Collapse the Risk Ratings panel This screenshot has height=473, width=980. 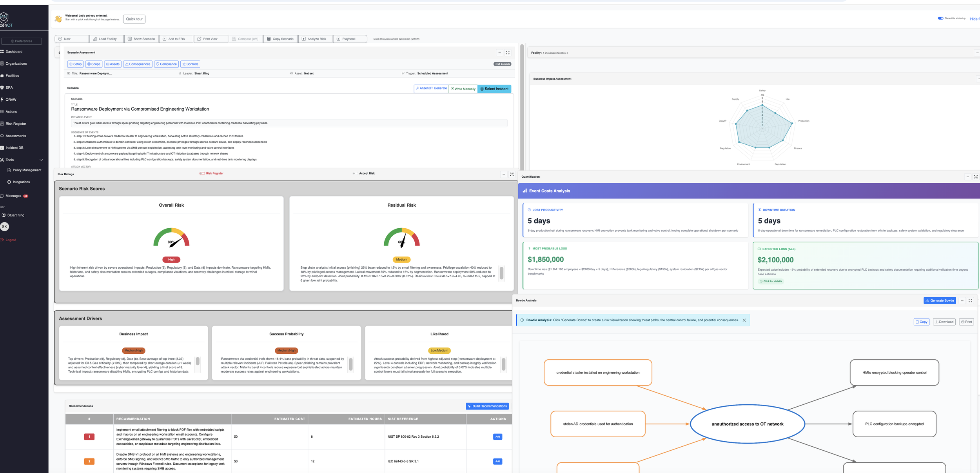coord(504,174)
